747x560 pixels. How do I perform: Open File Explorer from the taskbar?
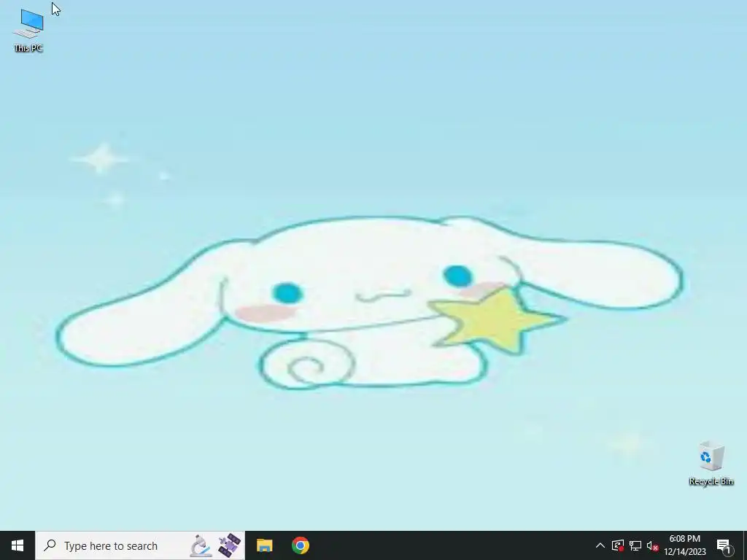click(x=264, y=545)
